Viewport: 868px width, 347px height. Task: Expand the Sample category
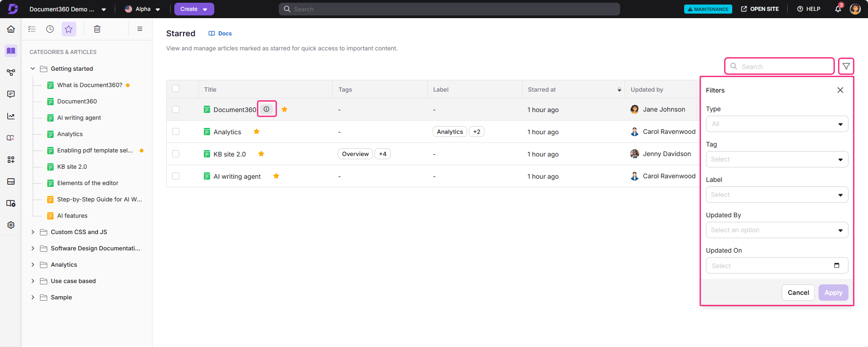(x=33, y=297)
